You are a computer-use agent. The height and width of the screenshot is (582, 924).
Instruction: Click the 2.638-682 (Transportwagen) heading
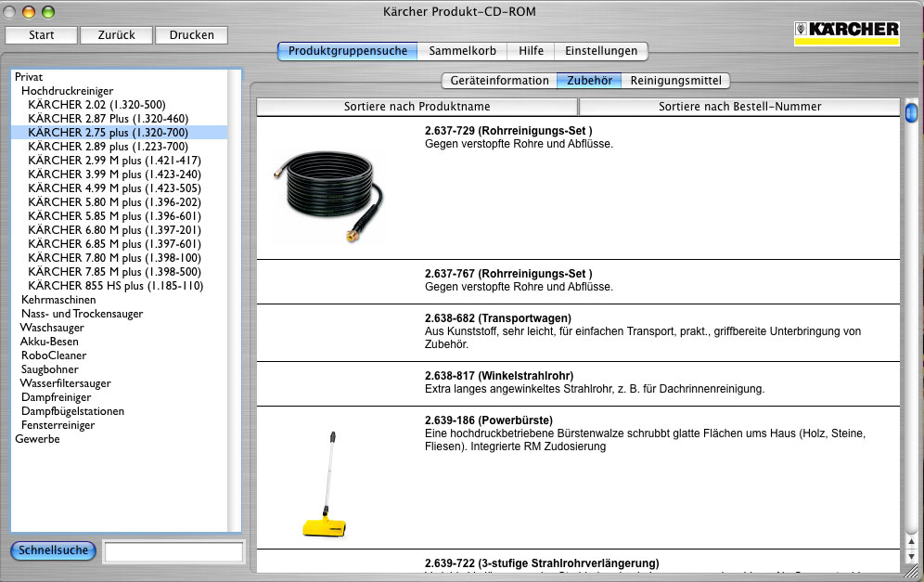coord(498,318)
